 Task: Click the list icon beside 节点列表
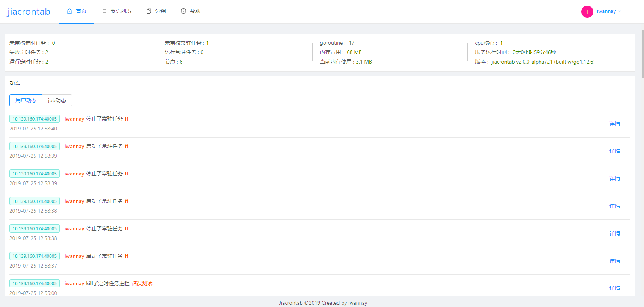[x=104, y=11]
